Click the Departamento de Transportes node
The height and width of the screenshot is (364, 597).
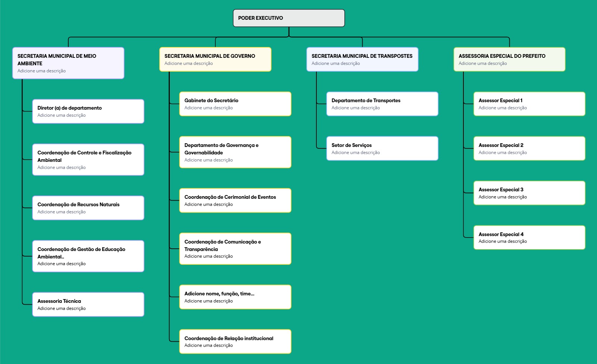tap(382, 103)
